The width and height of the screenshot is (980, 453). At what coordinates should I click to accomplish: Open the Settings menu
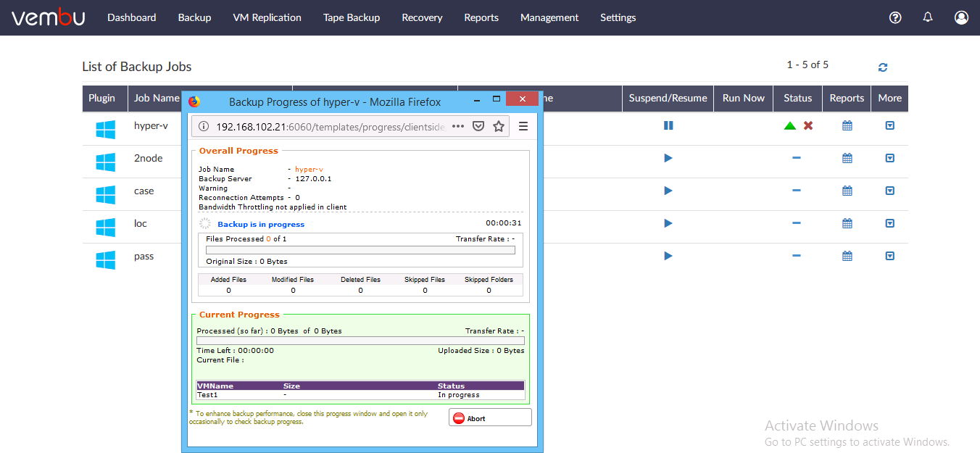[x=618, y=17]
